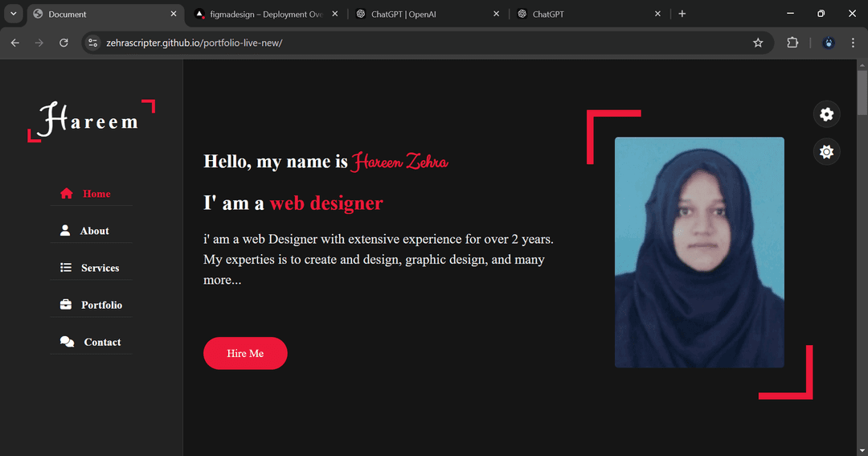The height and width of the screenshot is (456, 868).
Task: Bookmark this page with the star icon
Action: click(758, 43)
